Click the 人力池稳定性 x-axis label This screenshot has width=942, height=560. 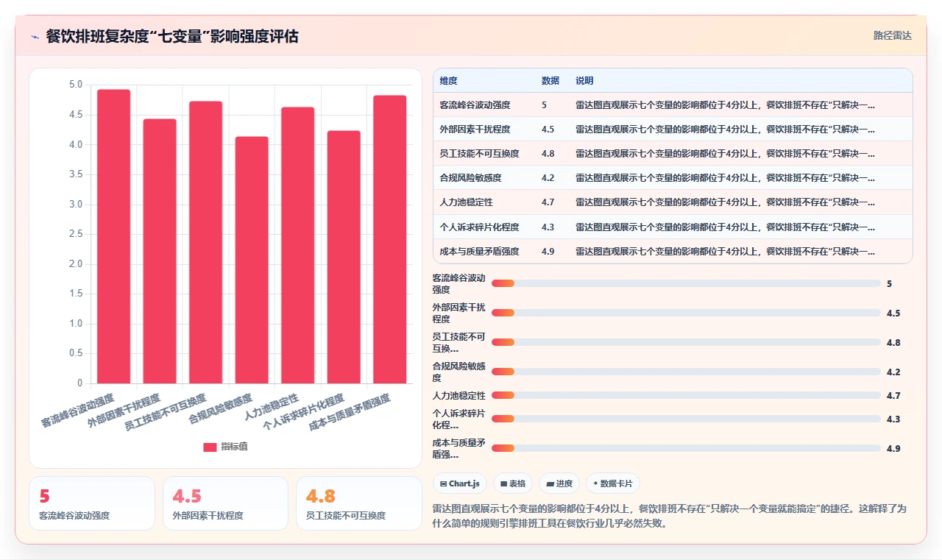[272, 406]
